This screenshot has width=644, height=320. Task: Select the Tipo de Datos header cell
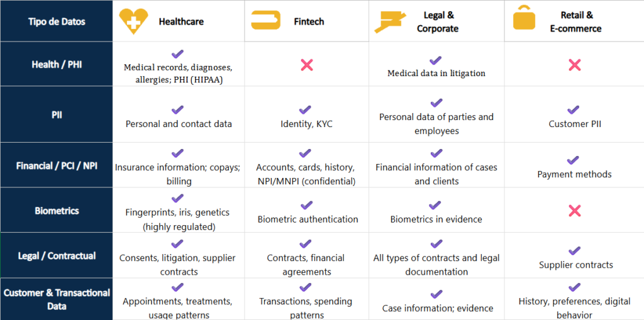(57, 21)
